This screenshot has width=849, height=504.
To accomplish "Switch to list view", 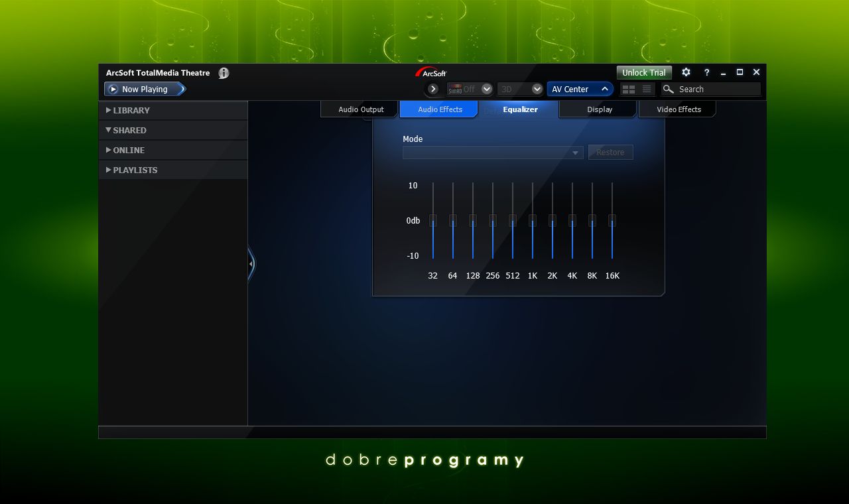I will click(x=647, y=89).
